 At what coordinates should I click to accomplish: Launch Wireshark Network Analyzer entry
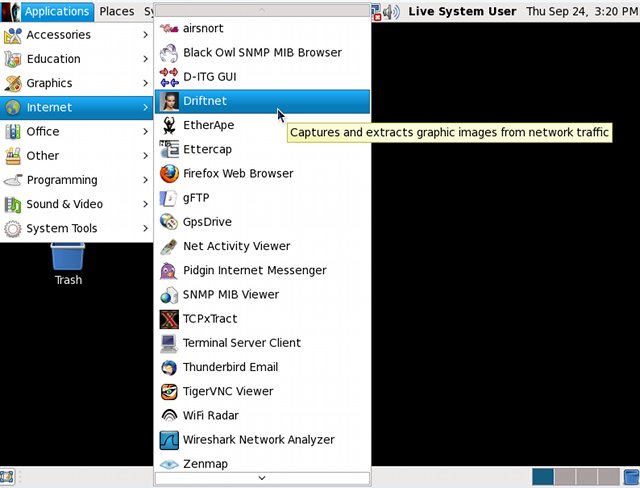[x=262, y=440]
